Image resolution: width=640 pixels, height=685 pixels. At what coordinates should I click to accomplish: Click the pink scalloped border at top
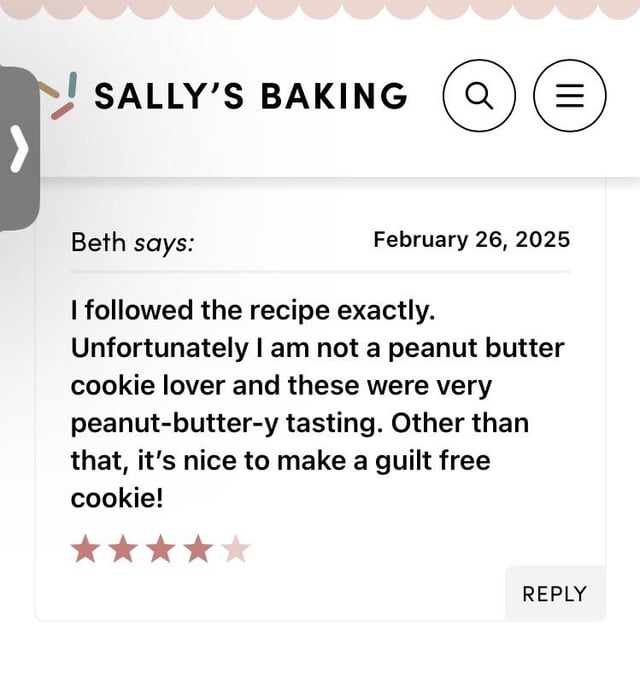320,8
